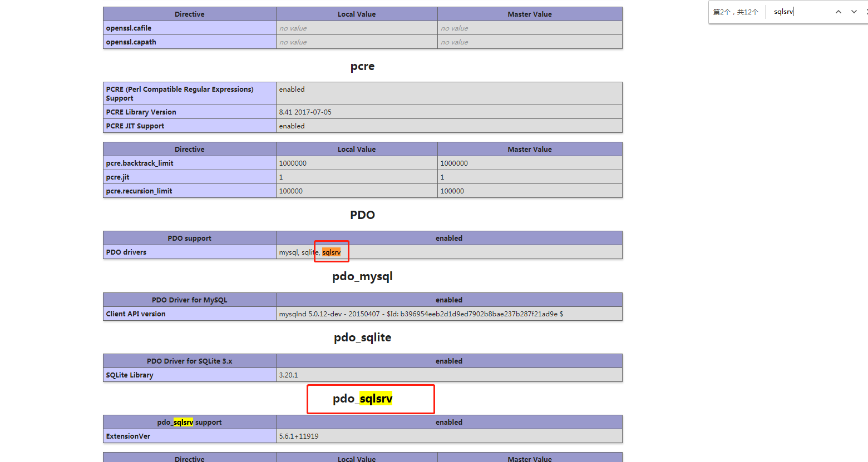The image size is (868, 462).
Task: Click the no value local cell for openssl.cafile
Action: 357,28
